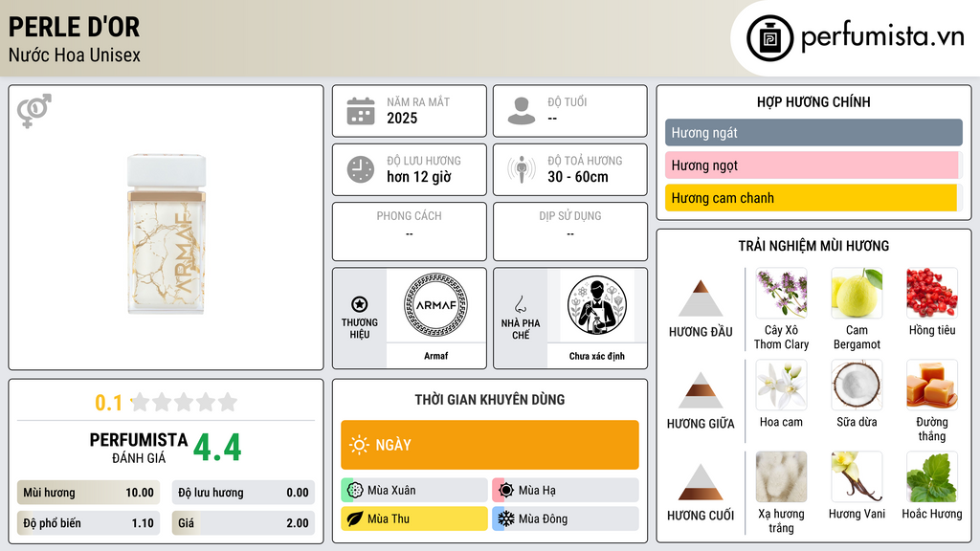Select the Xạ hương trắng note image
The width and height of the screenshot is (980, 551).
[x=781, y=476]
